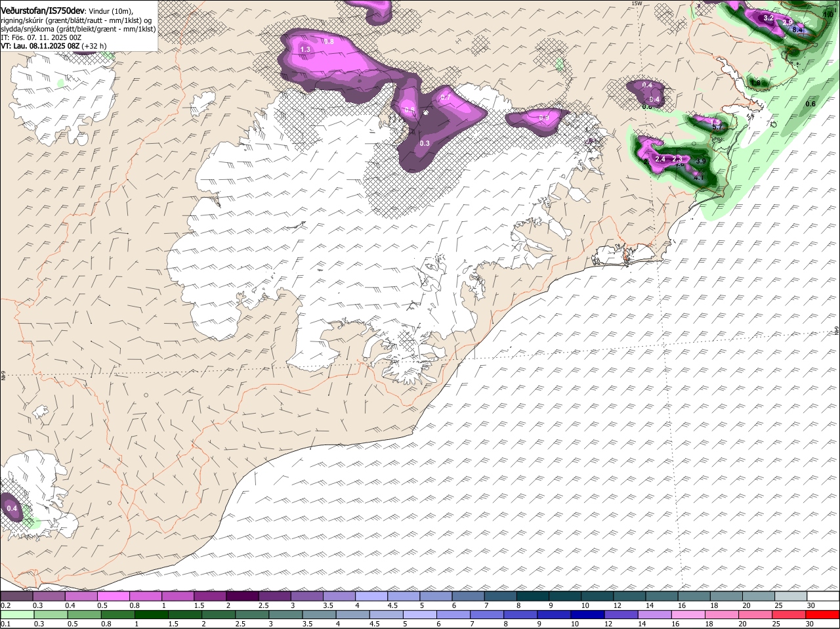Select the dark purple swatch between 2 and 2.5, snow row
840x629 pixels.
tap(242, 596)
